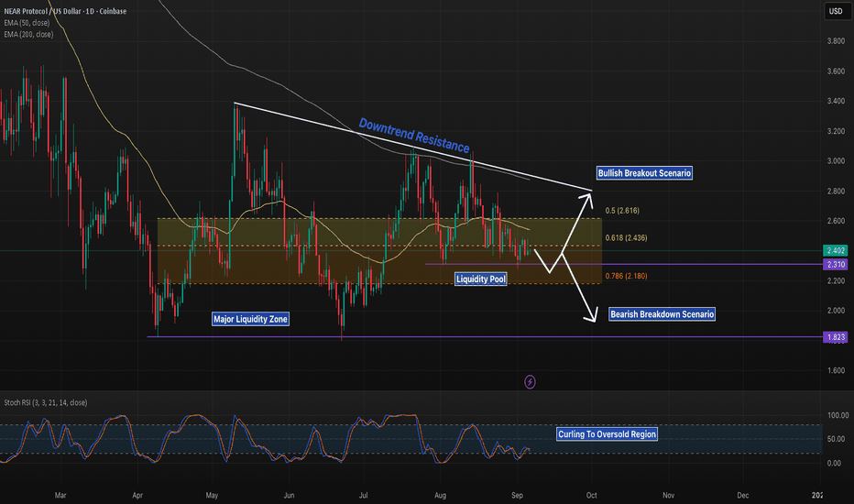Screen dimensions: 854x504
Task: Click the white bearish breakdown arrow
Action: click(576, 287)
